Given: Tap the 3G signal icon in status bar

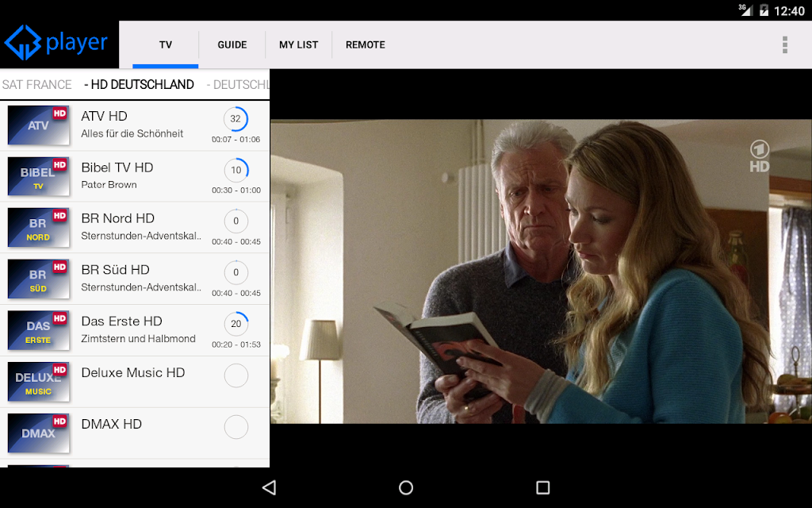Looking at the screenshot, I should coord(745,10).
